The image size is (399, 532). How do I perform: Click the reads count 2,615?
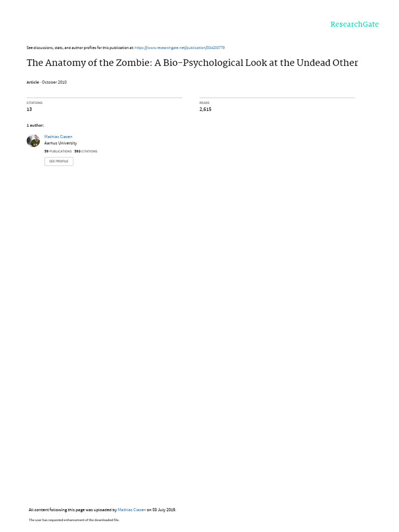point(205,109)
